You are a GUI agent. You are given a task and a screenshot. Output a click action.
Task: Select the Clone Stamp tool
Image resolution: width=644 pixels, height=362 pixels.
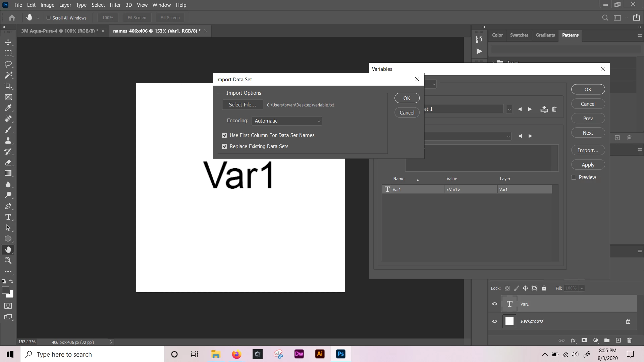8,140
